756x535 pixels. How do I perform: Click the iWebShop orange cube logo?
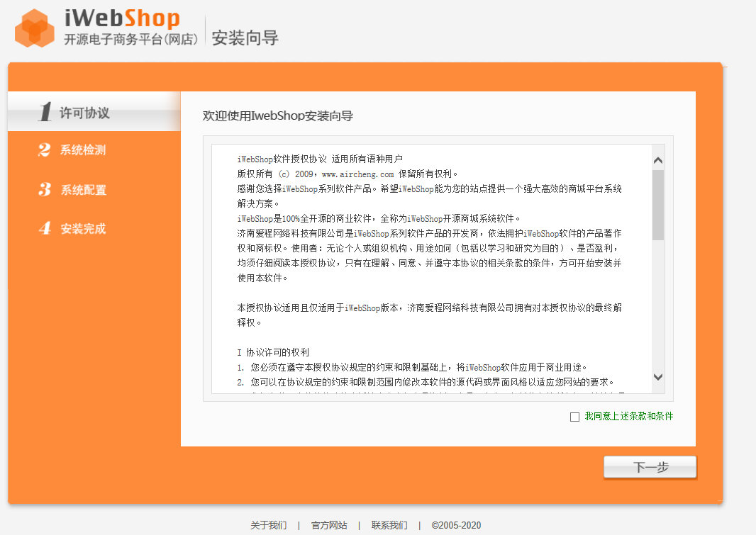coord(34,28)
